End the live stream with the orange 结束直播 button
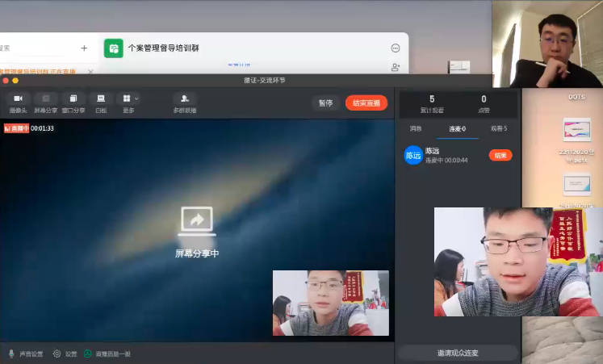Image resolution: width=603 pixels, height=364 pixels. click(366, 103)
